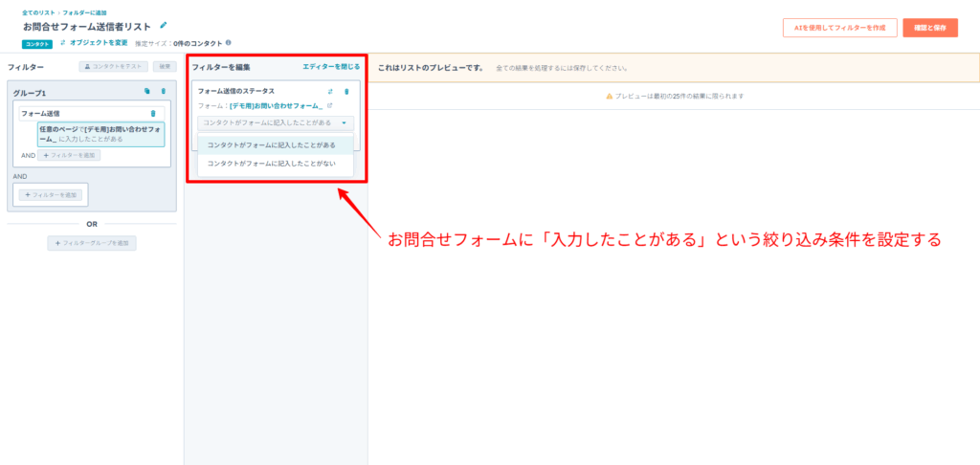Click the これはリストのプレビューです。 banner text

point(431,68)
